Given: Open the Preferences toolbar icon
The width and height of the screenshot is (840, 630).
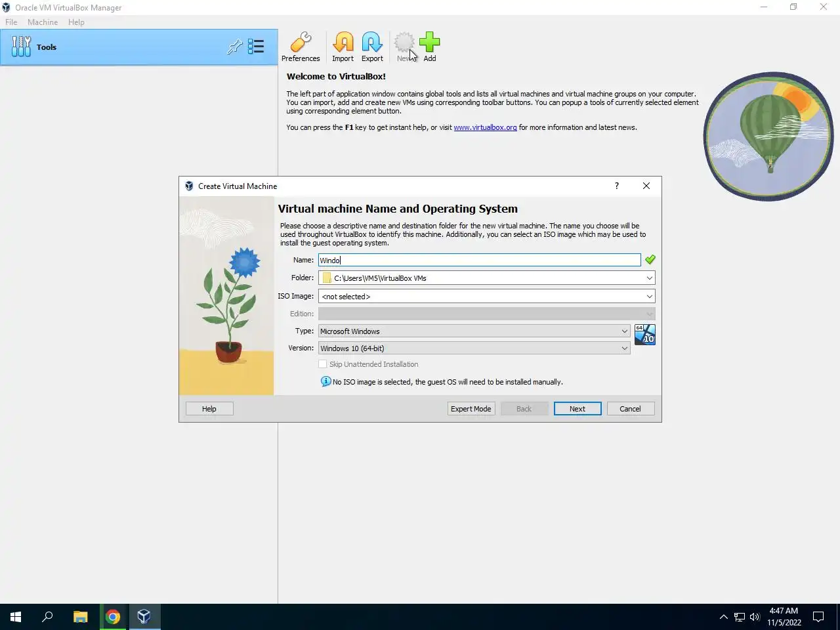Looking at the screenshot, I should point(301,47).
